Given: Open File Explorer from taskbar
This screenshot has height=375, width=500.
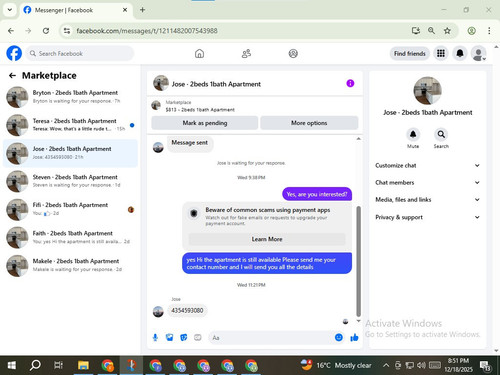Looking at the screenshot, I should (83, 365).
